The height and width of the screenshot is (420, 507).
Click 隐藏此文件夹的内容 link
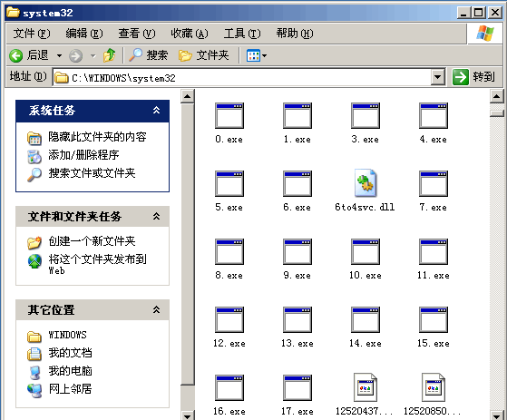[x=97, y=137]
